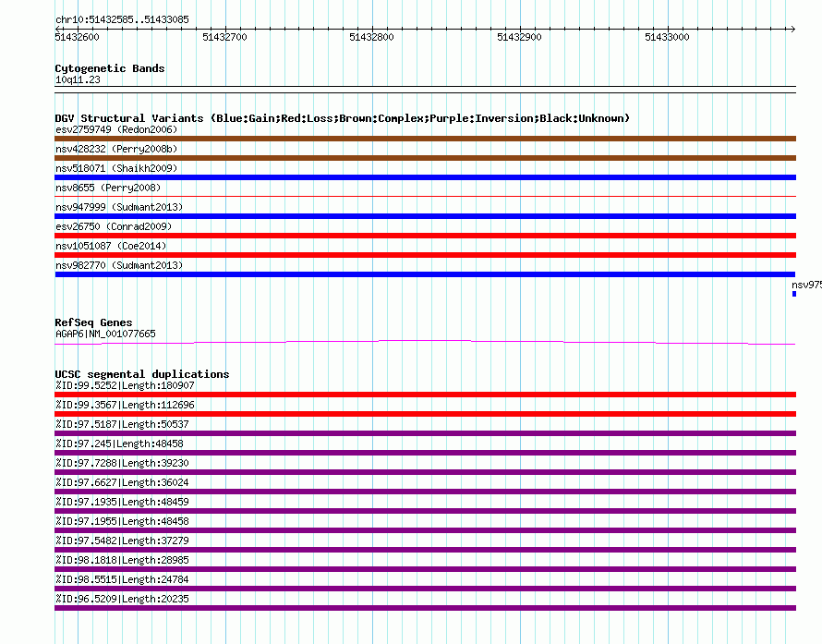The height and width of the screenshot is (644, 822).
Task: Click the purple bar under Length:28985
Action: 425,569
